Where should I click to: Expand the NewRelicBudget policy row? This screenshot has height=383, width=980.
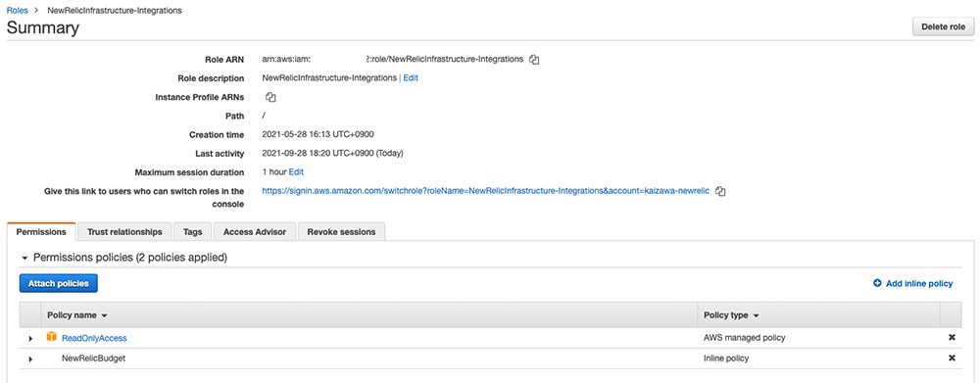click(x=30, y=359)
